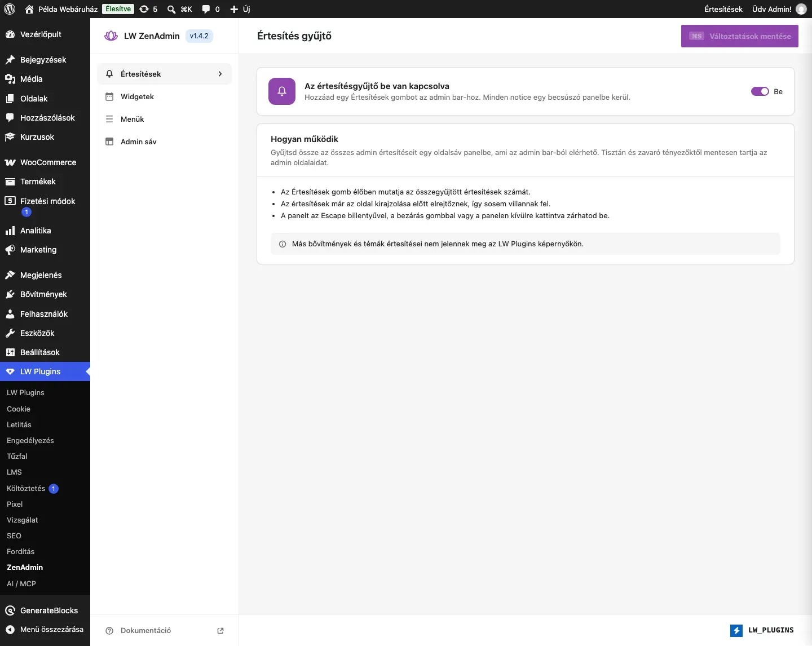Screen dimensions: 812x646
Task: Click the purple bell notification icon
Action: point(282,91)
